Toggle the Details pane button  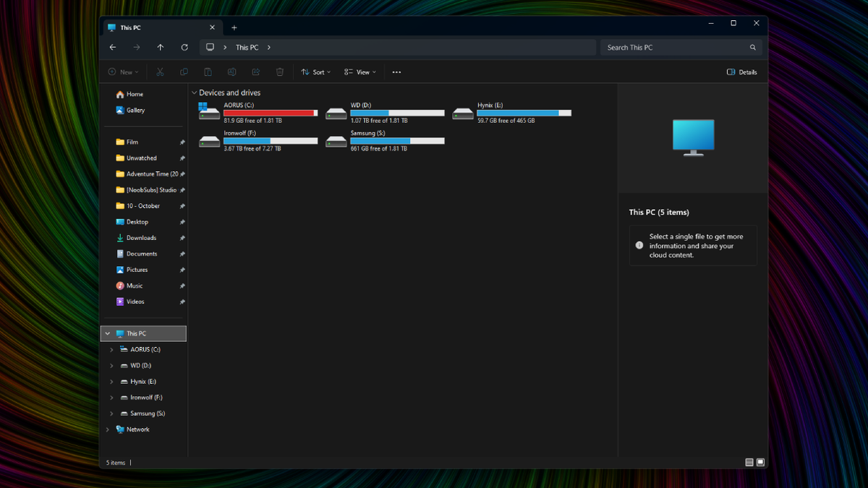point(742,72)
